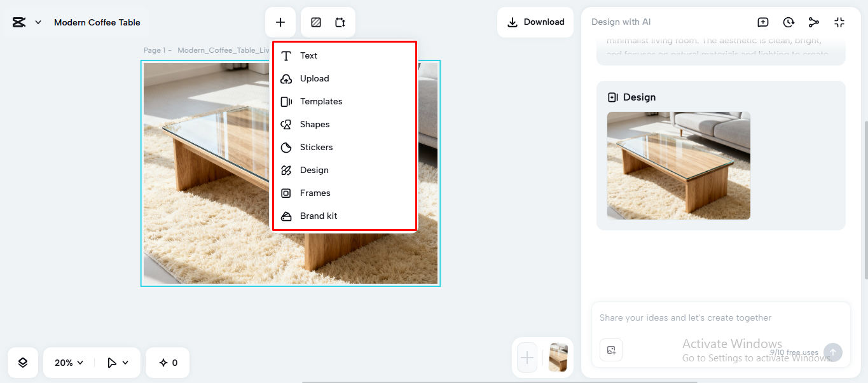868x383 pixels.
Task: Click the Download button
Action: (535, 22)
